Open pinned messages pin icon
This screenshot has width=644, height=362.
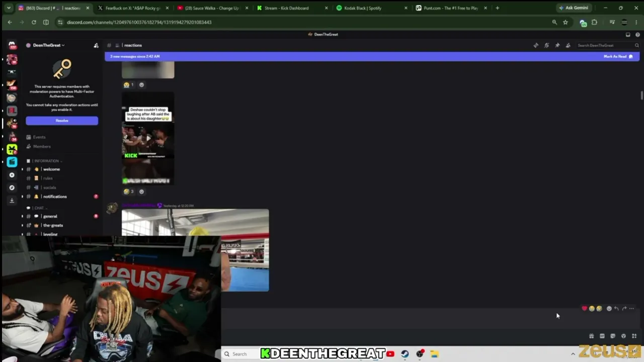pyautogui.click(x=557, y=45)
